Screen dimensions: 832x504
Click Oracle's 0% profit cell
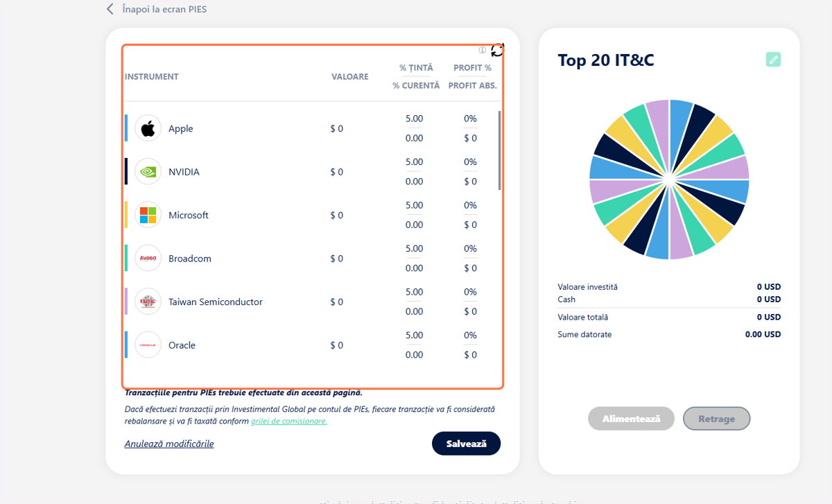(470, 335)
